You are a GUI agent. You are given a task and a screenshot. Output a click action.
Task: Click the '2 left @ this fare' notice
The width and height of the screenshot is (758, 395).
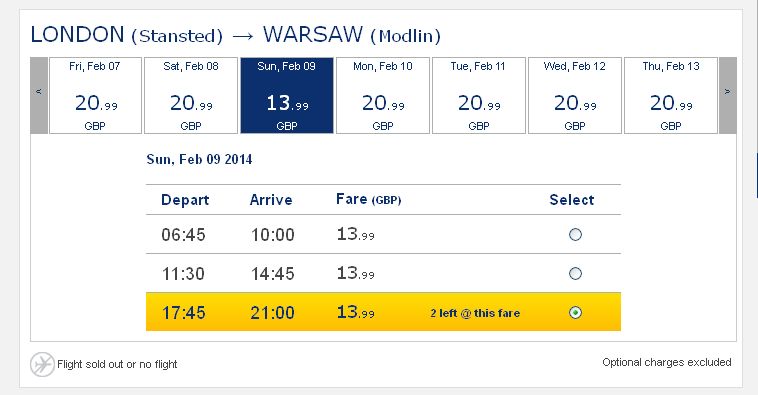pyautogui.click(x=475, y=313)
